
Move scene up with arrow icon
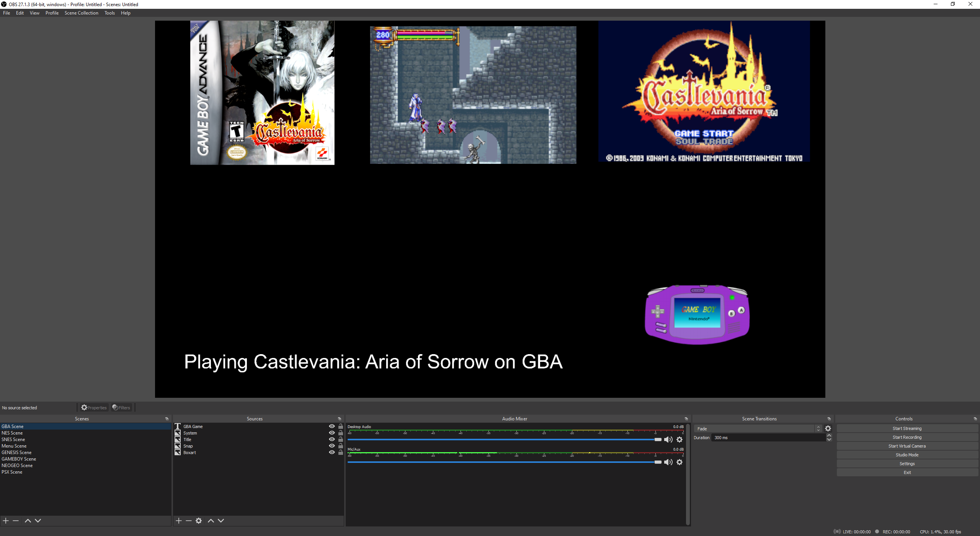pos(28,521)
